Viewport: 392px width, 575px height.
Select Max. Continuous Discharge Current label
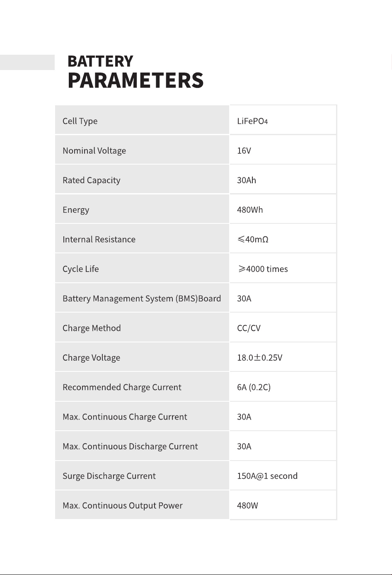pos(130,446)
